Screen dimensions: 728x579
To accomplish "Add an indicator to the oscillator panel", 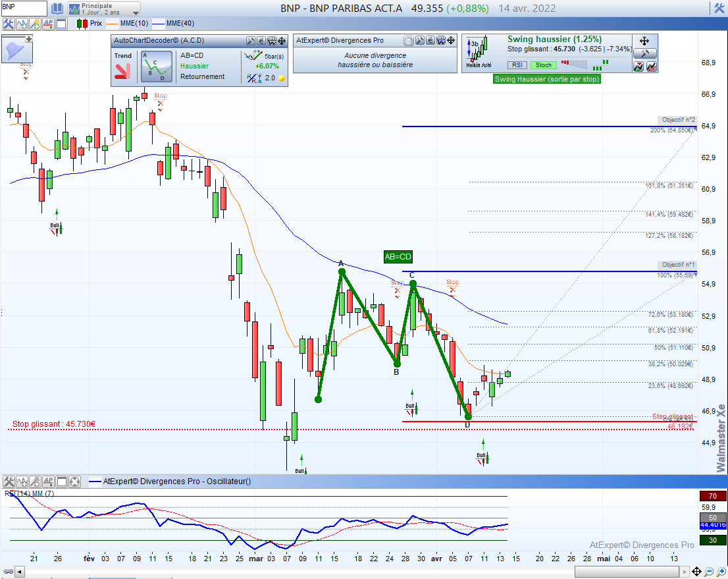I will click(x=22, y=482).
